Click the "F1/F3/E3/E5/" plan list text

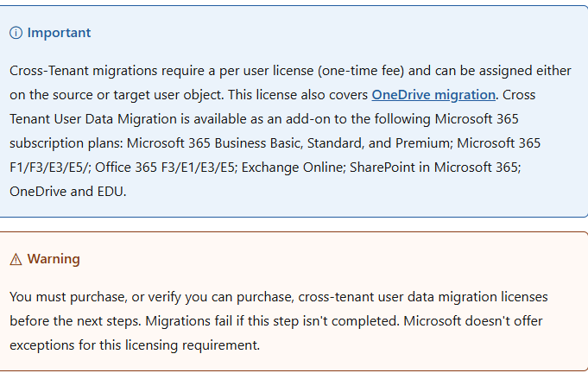point(50,168)
